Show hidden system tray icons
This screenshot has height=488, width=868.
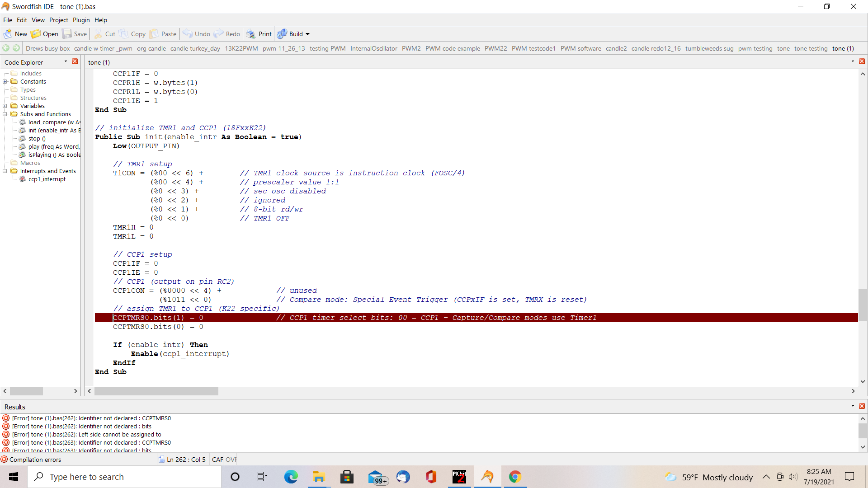click(766, 477)
